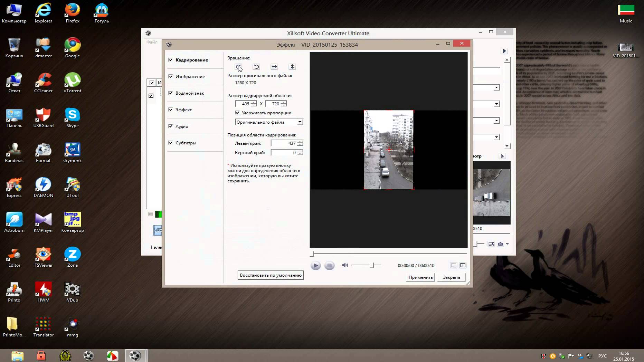Expand preview panel arrow in main window
The height and width of the screenshot is (362, 644).
[x=503, y=156]
